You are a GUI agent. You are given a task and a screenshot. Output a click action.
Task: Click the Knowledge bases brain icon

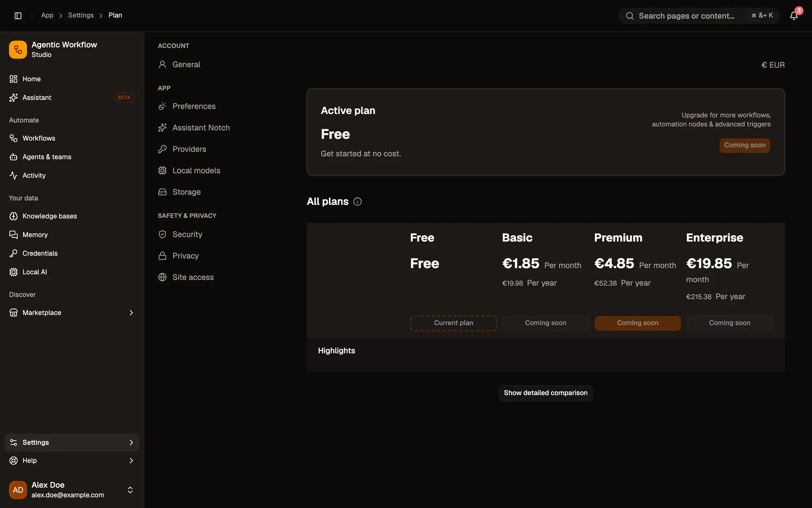pos(13,216)
